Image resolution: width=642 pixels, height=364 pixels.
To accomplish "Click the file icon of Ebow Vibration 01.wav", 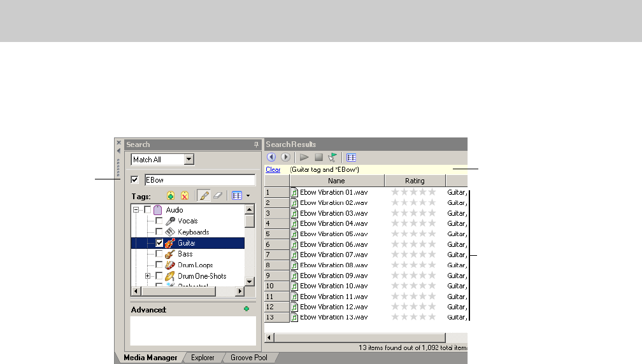I will (294, 192).
